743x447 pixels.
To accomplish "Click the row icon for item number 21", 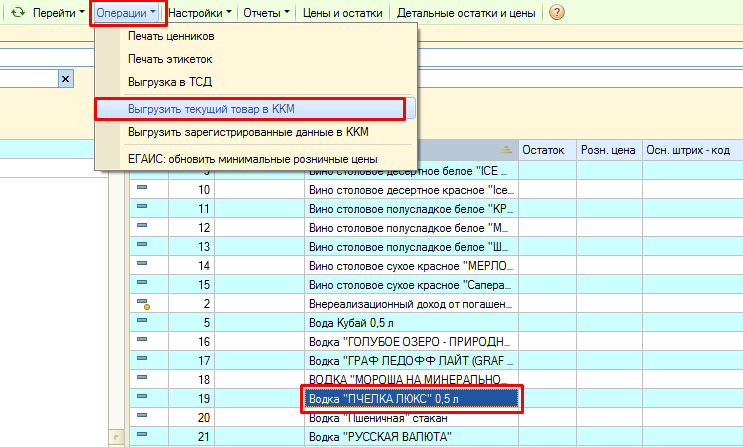I will [x=142, y=434].
